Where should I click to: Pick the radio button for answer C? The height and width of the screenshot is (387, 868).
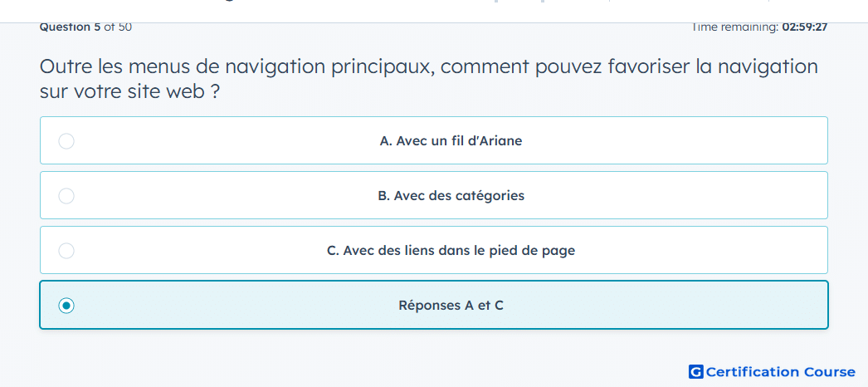click(66, 251)
